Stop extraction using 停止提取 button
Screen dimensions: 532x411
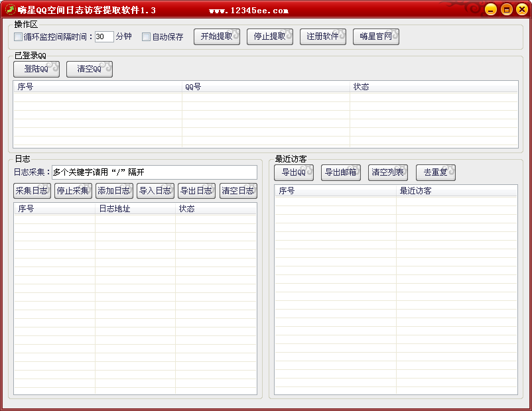[x=270, y=36]
